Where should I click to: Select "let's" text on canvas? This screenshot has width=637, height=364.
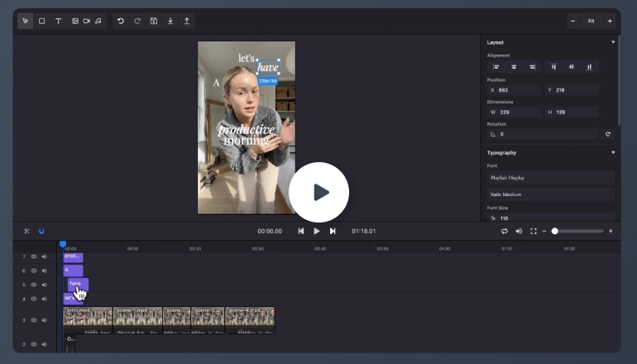[x=247, y=59]
